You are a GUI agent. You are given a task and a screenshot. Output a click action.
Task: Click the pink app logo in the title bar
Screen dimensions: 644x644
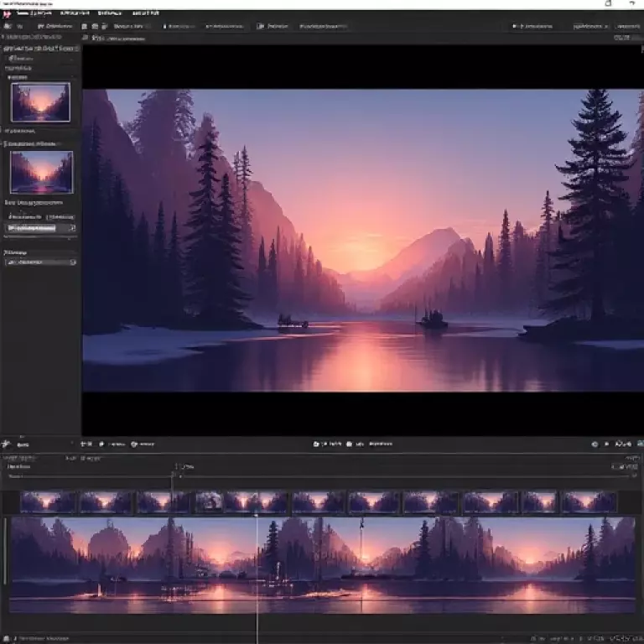[x=6, y=13]
